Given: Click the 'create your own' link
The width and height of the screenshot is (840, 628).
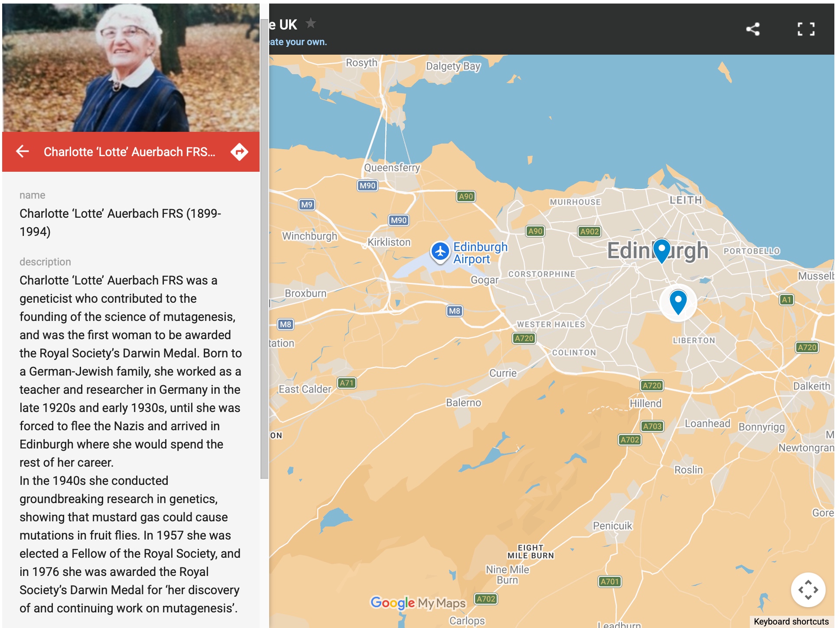Looking at the screenshot, I should (298, 42).
